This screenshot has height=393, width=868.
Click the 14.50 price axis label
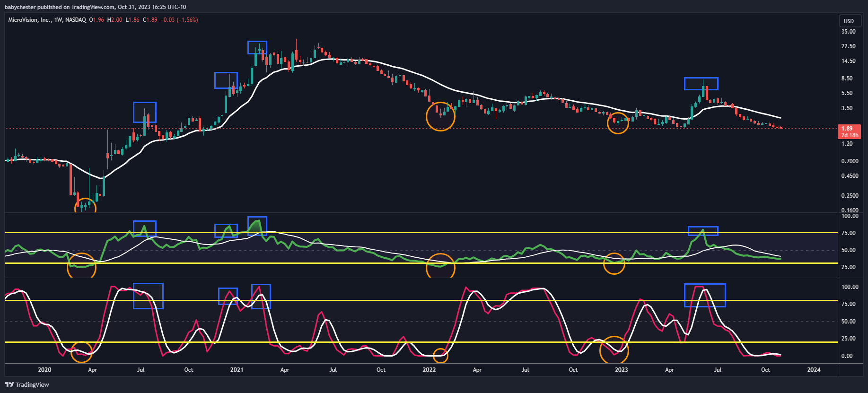(x=848, y=61)
